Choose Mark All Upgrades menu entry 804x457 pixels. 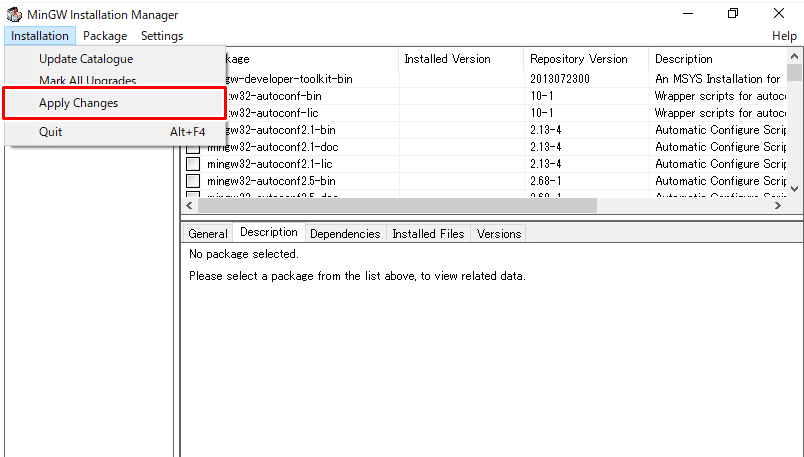[x=115, y=80]
